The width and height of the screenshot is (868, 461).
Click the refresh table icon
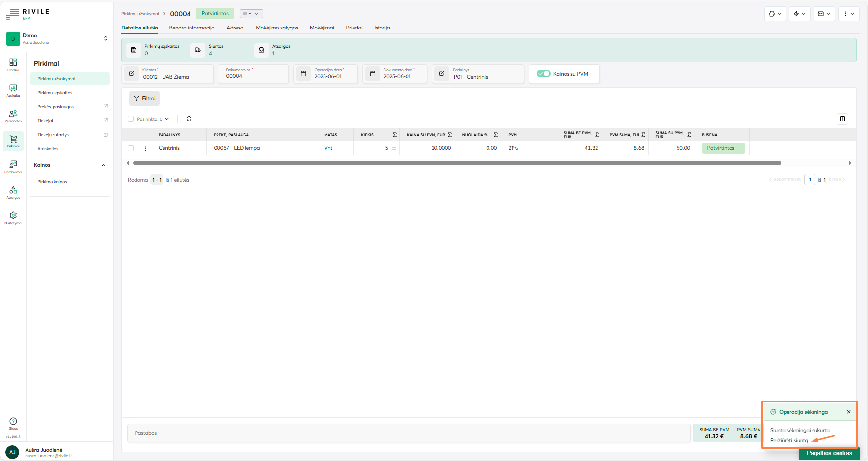click(189, 119)
